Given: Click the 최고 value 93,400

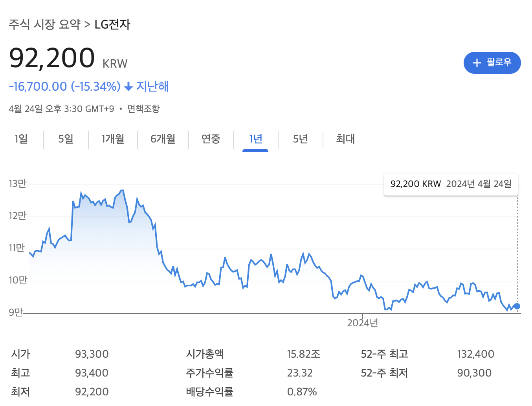Looking at the screenshot, I should pyautogui.click(x=92, y=373).
